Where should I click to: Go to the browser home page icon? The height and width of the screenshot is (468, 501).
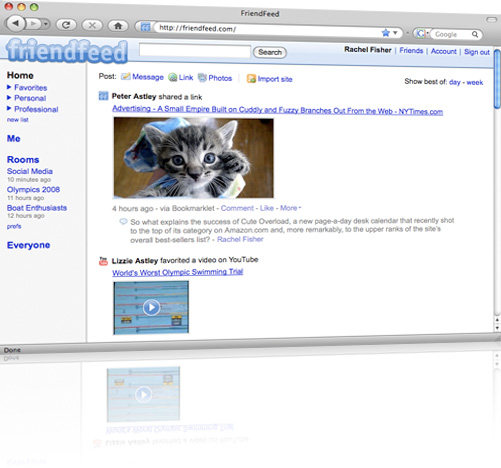click(118, 26)
